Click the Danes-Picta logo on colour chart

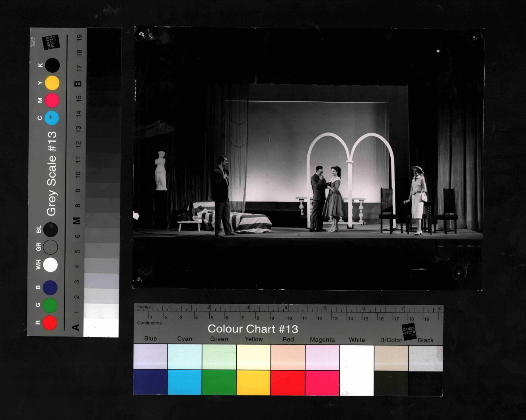tap(409, 332)
